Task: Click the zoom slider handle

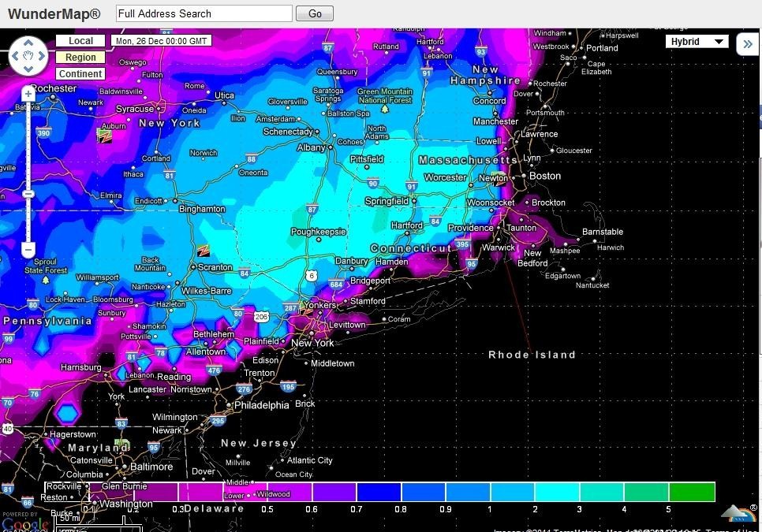Action: click(x=28, y=194)
